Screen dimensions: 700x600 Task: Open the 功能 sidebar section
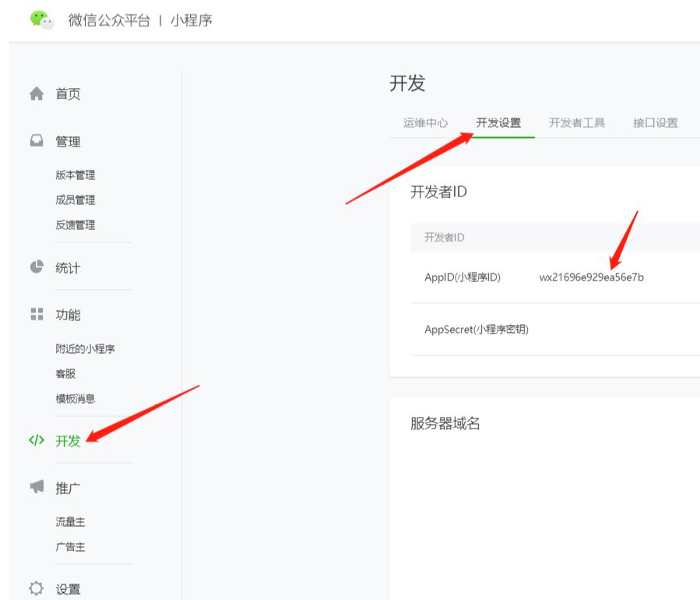click(x=68, y=315)
